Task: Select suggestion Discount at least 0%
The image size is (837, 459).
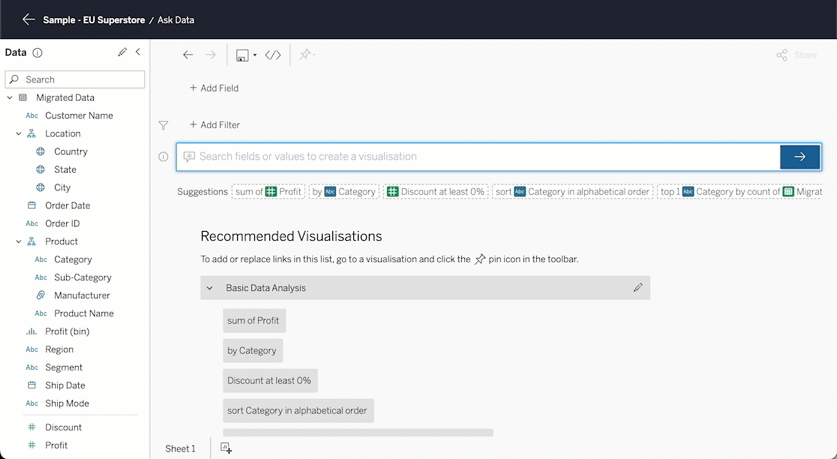Action: (x=436, y=192)
